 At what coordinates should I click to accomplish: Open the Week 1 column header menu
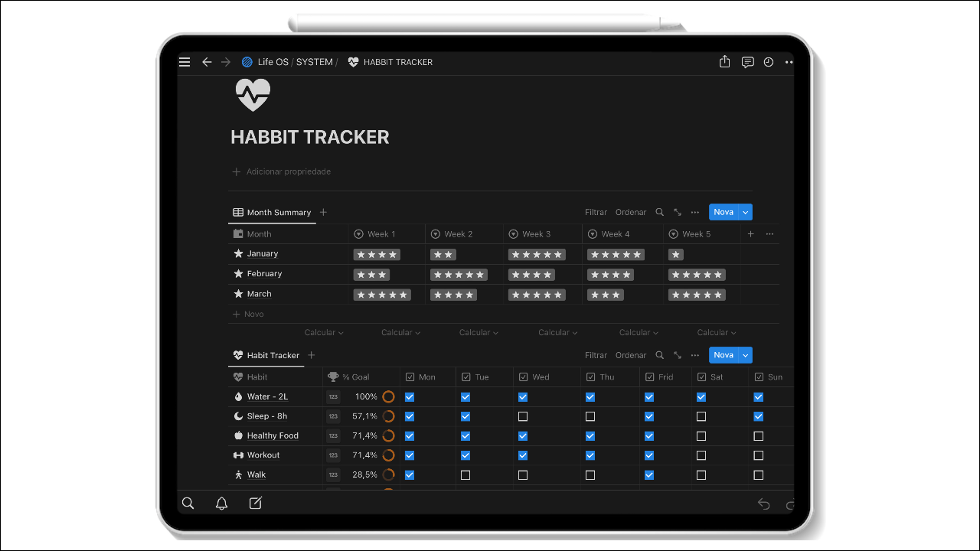pos(387,234)
